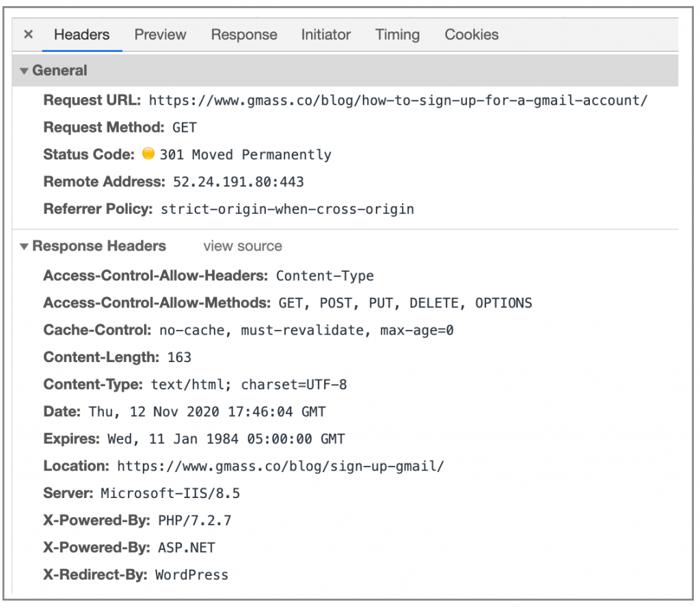The image size is (700, 608).
Task: Open the Initiator tab
Action: (325, 35)
